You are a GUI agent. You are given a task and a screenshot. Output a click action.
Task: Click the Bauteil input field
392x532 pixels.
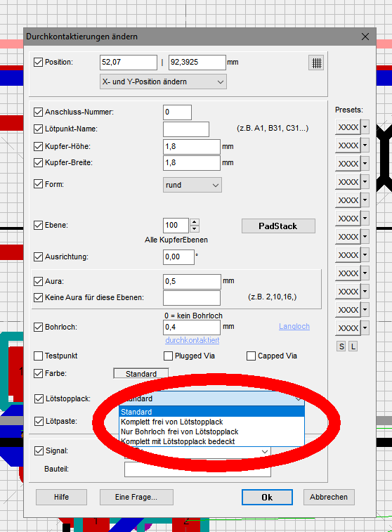(x=197, y=469)
